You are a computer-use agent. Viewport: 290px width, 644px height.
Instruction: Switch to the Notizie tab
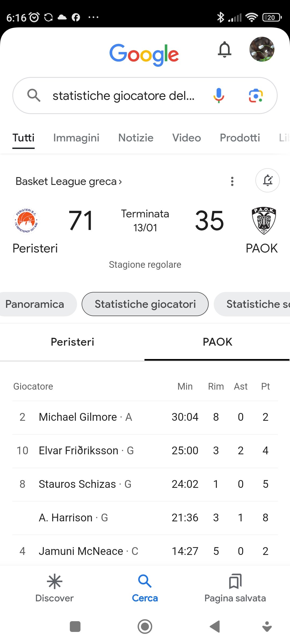(x=136, y=138)
